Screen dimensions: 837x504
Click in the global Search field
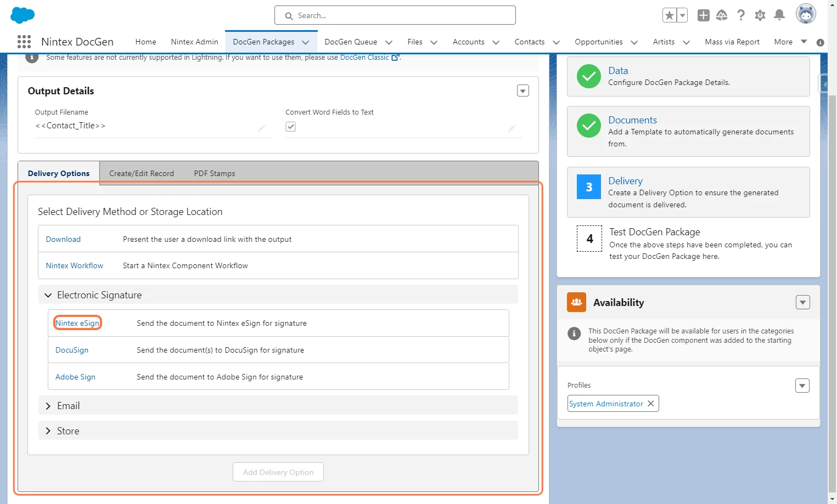point(395,15)
